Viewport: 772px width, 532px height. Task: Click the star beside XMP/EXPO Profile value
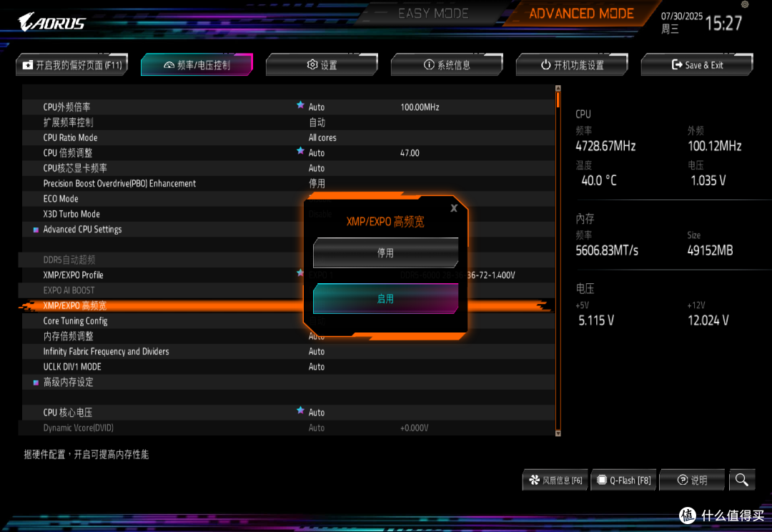click(300, 272)
